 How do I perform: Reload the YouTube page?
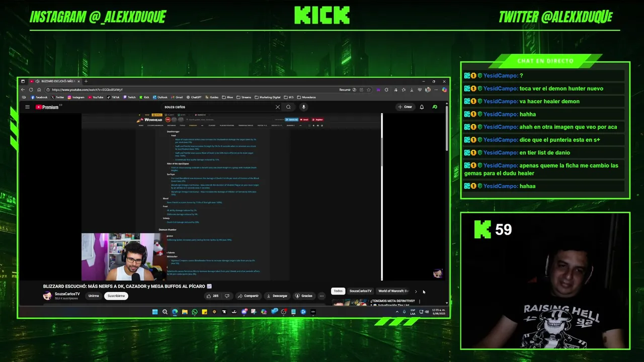[31, 89]
